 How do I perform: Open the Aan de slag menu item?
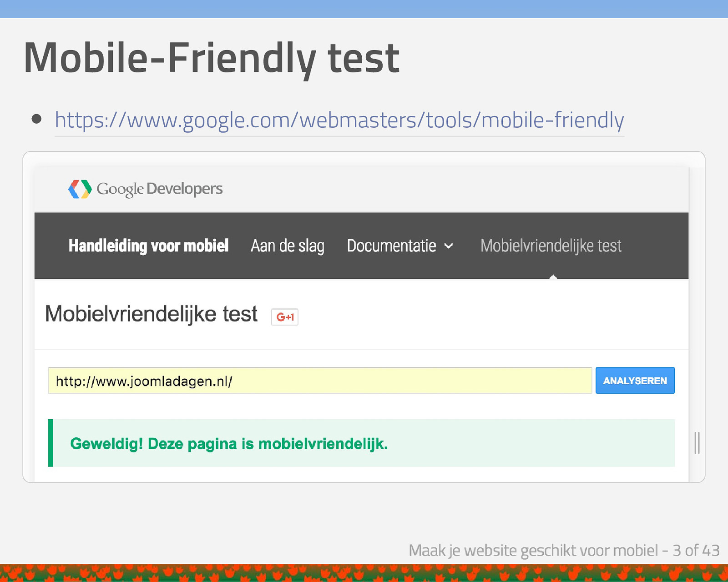[x=288, y=246]
